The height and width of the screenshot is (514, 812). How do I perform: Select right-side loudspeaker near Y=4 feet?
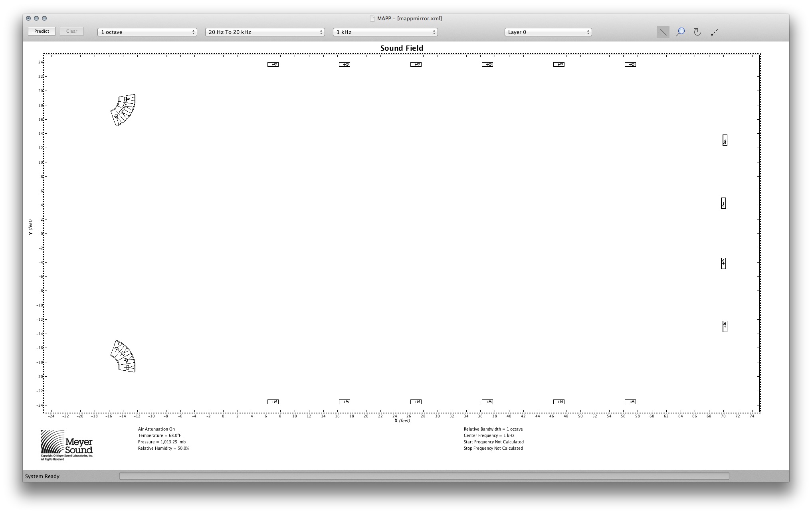[x=723, y=203]
